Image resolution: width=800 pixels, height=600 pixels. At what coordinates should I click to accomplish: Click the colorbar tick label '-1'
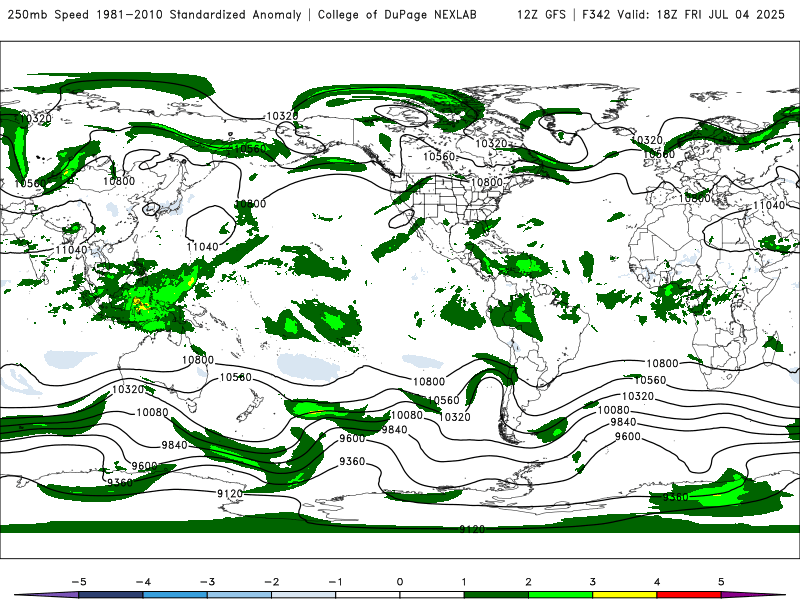click(x=335, y=582)
